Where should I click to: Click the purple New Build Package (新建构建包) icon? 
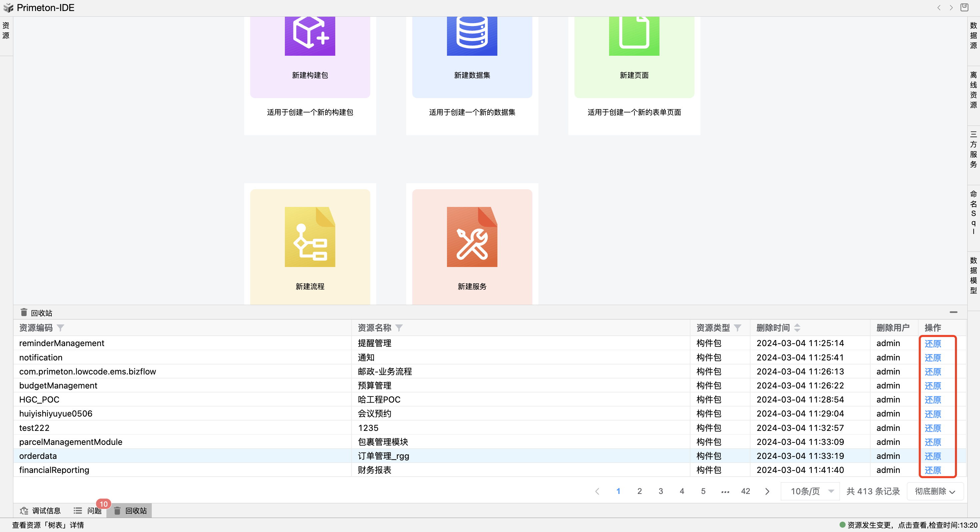pyautogui.click(x=310, y=36)
